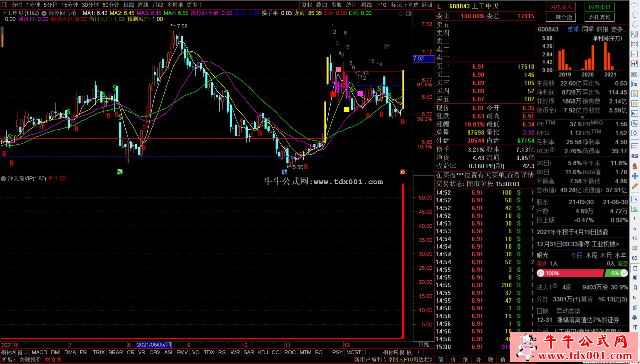Expand the 12月31日 涨停 工业机械 news item
The height and width of the screenshot is (364, 640).
[x=578, y=244]
